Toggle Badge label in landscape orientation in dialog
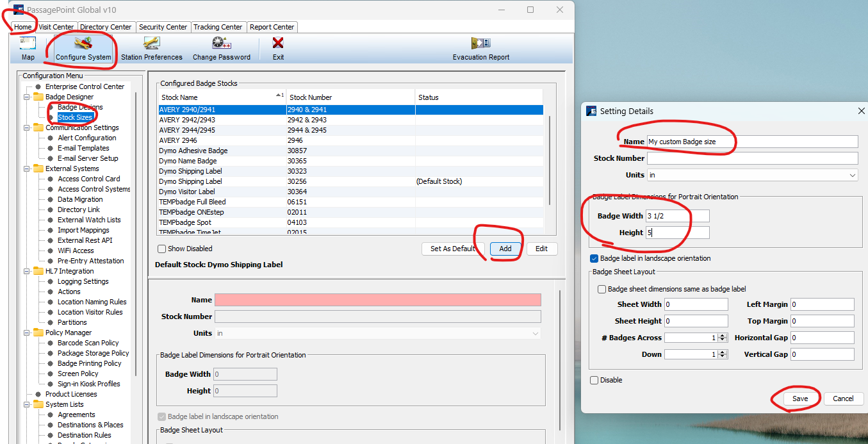The width and height of the screenshot is (868, 444). click(594, 258)
